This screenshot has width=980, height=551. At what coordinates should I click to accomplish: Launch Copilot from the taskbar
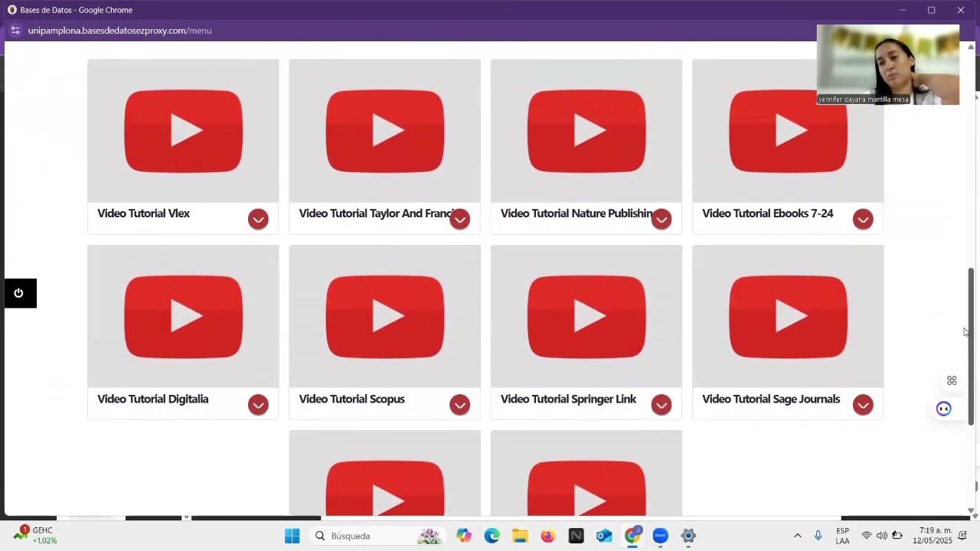point(464,536)
